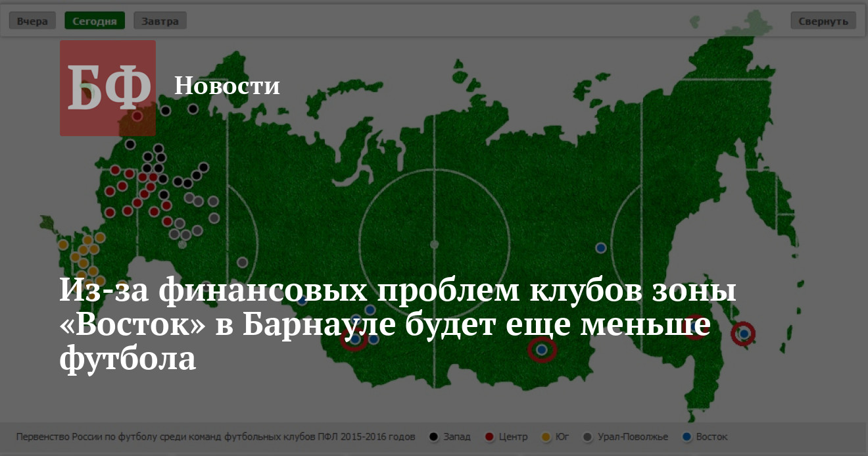Switch to the Завтра tab
The height and width of the screenshot is (456, 868).
click(160, 21)
